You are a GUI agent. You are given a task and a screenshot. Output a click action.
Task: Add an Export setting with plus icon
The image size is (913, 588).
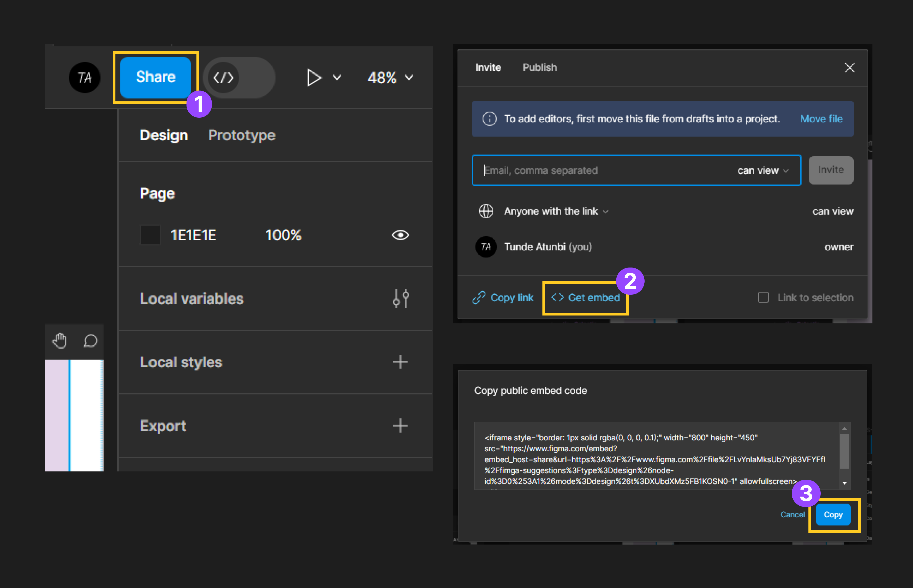coord(401,425)
